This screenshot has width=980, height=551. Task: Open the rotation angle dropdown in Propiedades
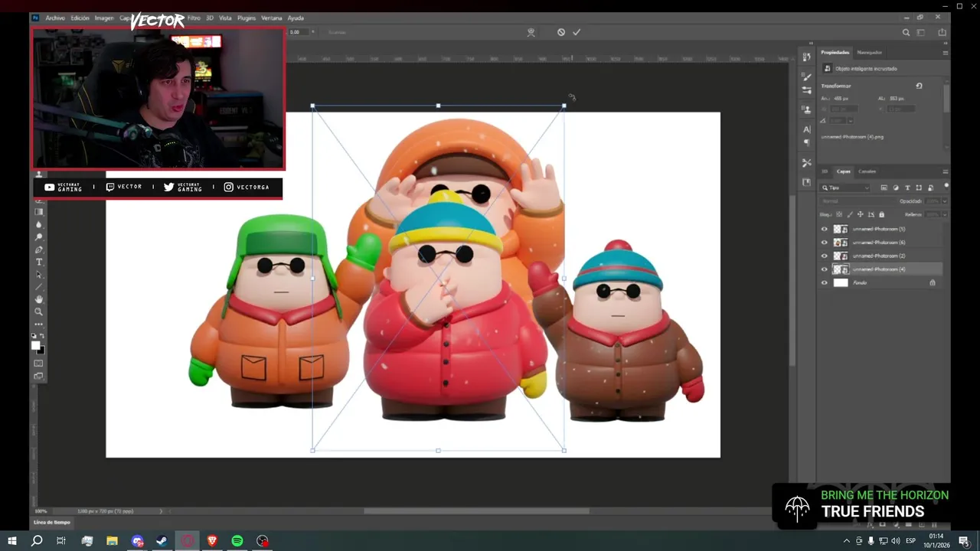click(x=850, y=120)
